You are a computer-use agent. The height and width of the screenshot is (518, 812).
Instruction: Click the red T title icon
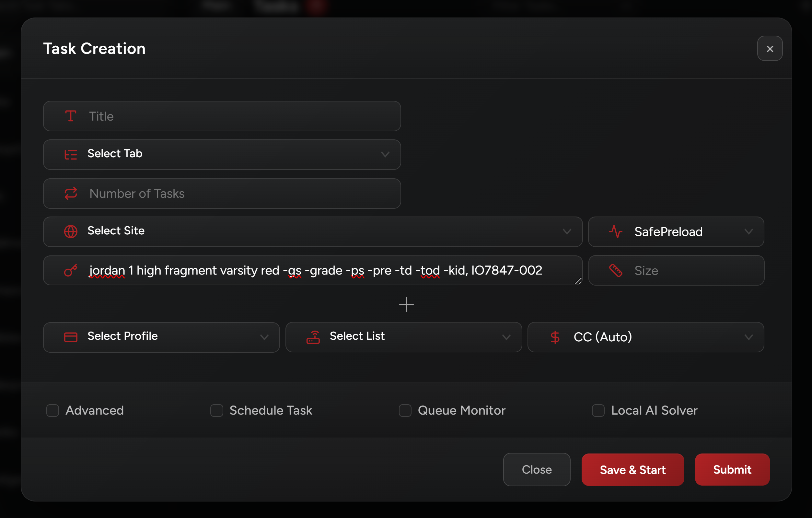click(x=71, y=116)
